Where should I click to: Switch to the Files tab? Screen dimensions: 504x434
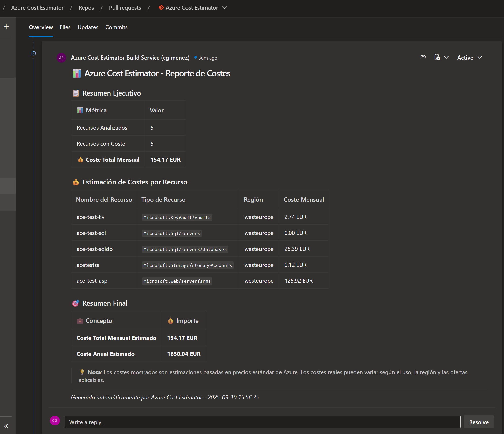pyautogui.click(x=65, y=27)
